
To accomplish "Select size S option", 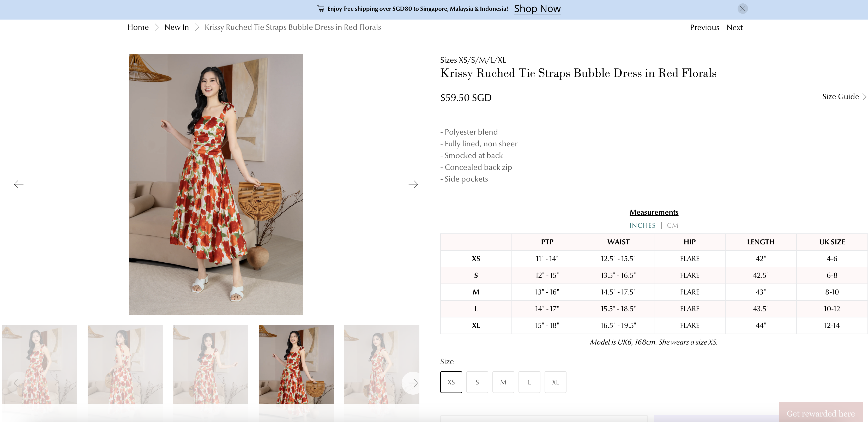I will [477, 382].
